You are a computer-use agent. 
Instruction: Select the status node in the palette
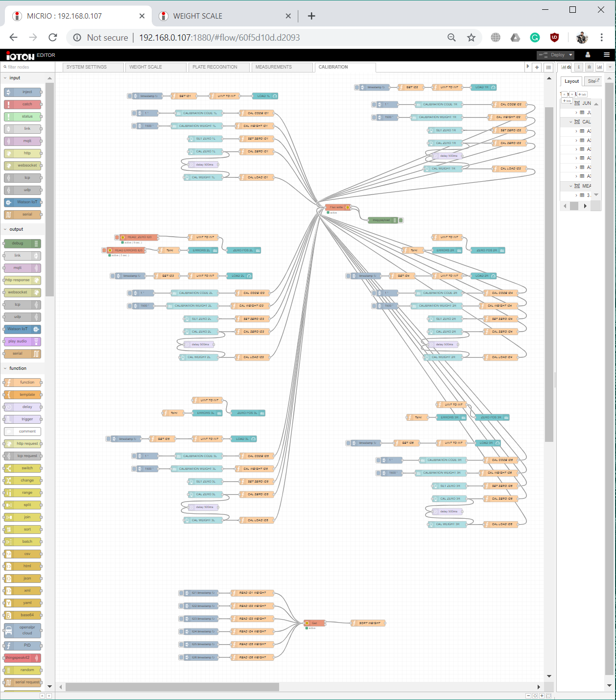tap(23, 117)
